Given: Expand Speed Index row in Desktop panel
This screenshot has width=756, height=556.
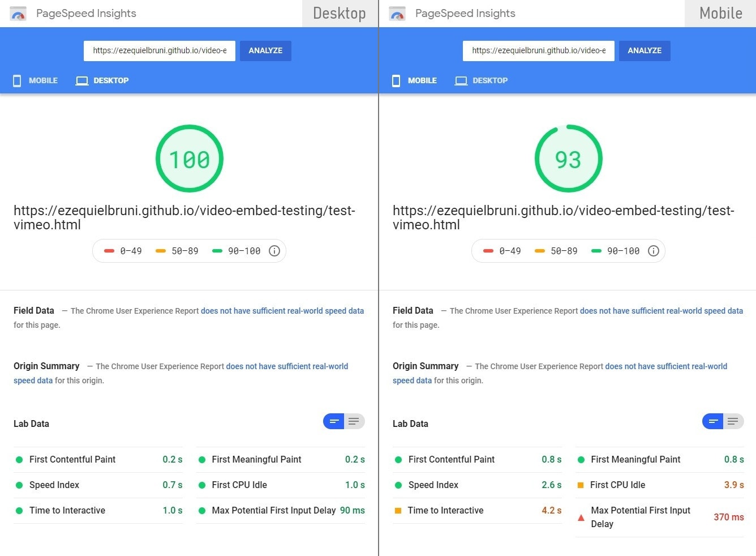Looking at the screenshot, I should click(x=98, y=485).
